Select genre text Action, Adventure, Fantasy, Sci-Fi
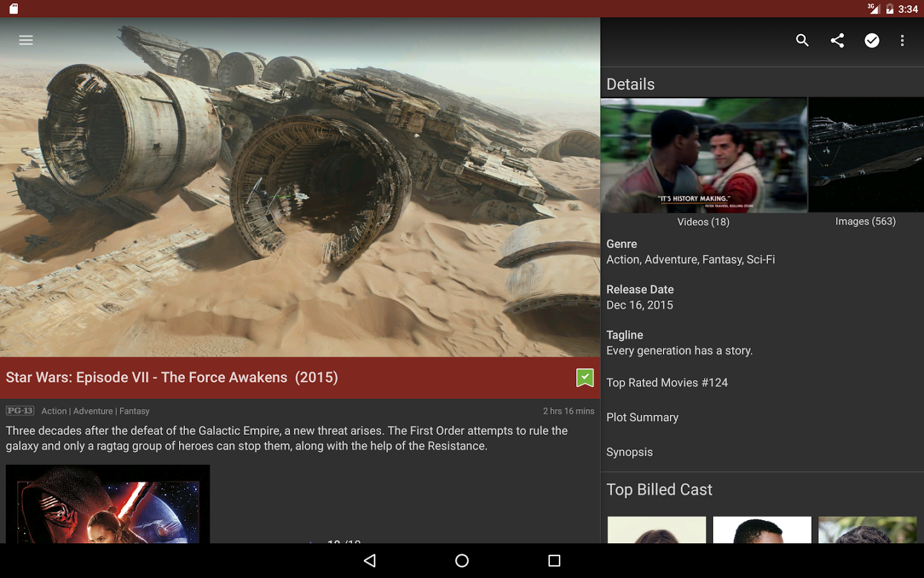Viewport: 924px width, 578px height. point(690,259)
